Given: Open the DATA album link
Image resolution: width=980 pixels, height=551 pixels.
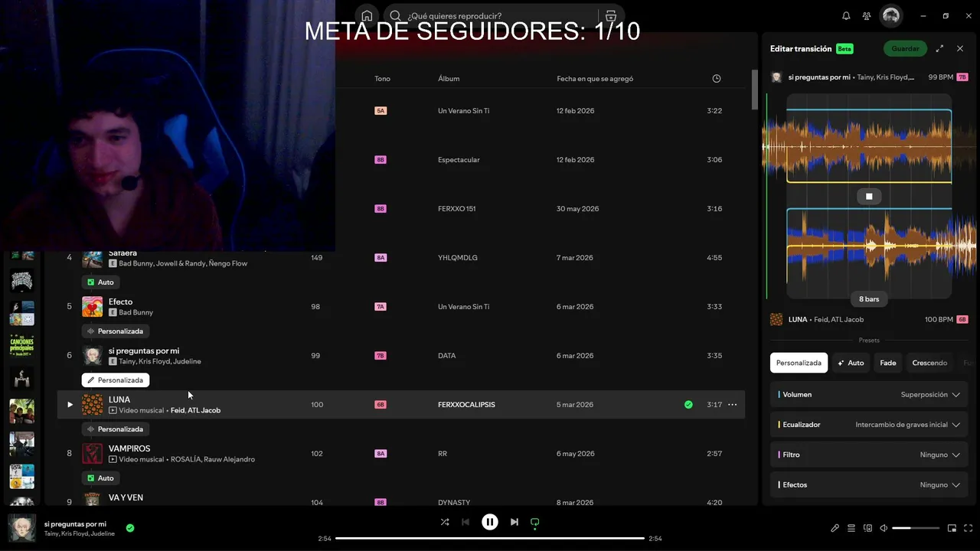Looking at the screenshot, I should pyautogui.click(x=447, y=356).
